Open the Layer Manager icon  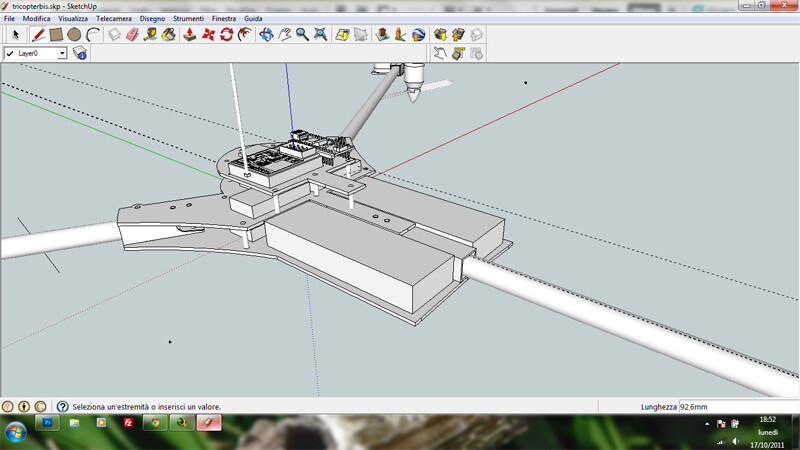point(80,53)
